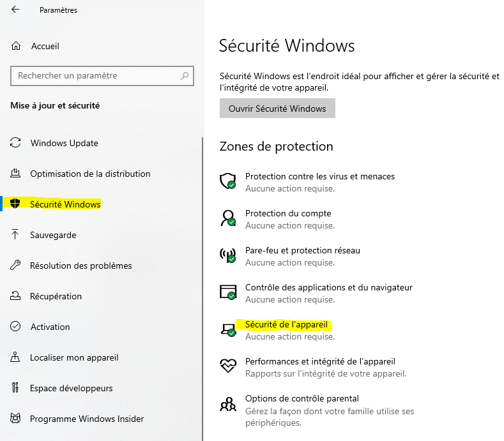The width and height of the screenshot is (504, 441).
Task: Open the Activation section
Action: 50,327
